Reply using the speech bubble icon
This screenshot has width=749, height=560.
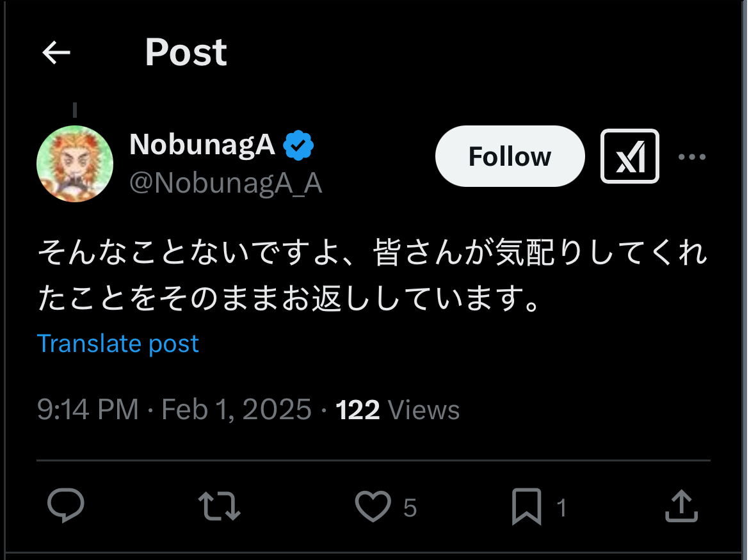coord(66,506)
